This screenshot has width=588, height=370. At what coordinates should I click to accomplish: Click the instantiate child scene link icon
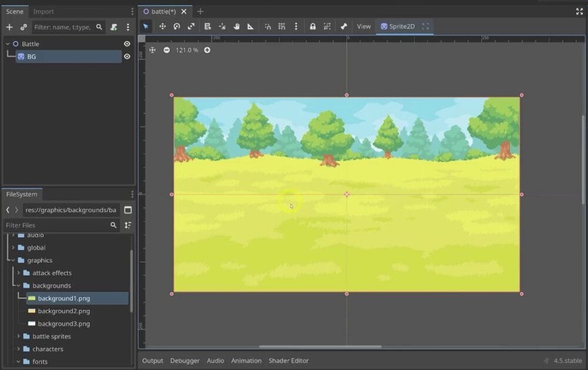click(x=24, y=27)
